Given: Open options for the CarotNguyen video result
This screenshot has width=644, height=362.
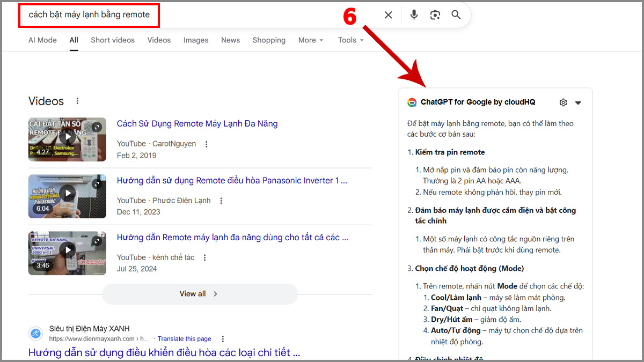Looking at the screenshot, I should tap(206, 144).
